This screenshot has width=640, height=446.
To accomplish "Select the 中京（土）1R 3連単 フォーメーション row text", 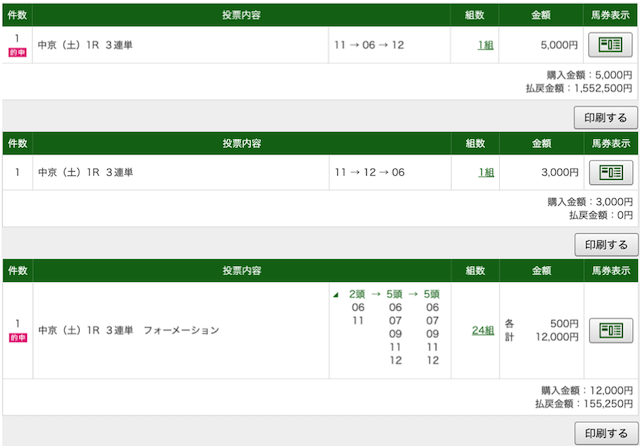I will pos(129,330).
